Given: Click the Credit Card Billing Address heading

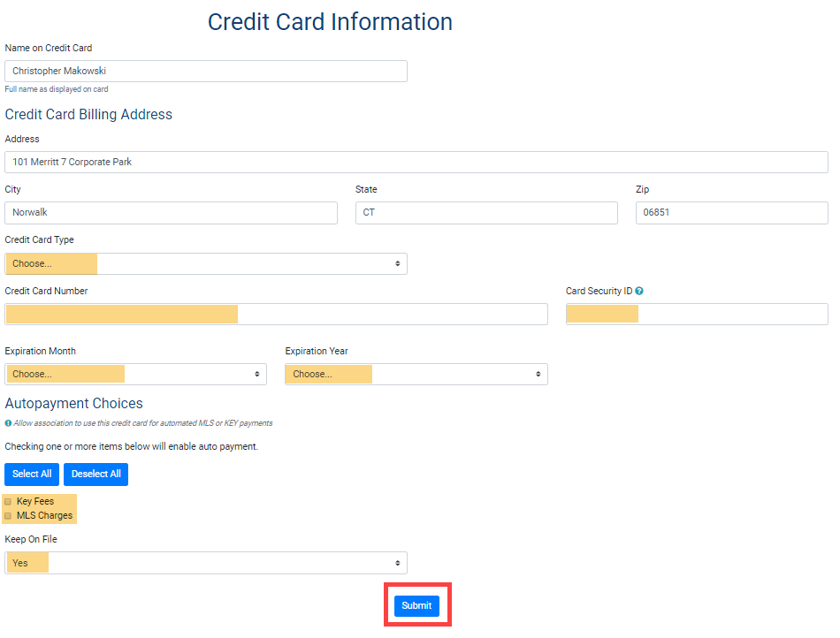Looking at the screenshot, I should tap(88, 115).
